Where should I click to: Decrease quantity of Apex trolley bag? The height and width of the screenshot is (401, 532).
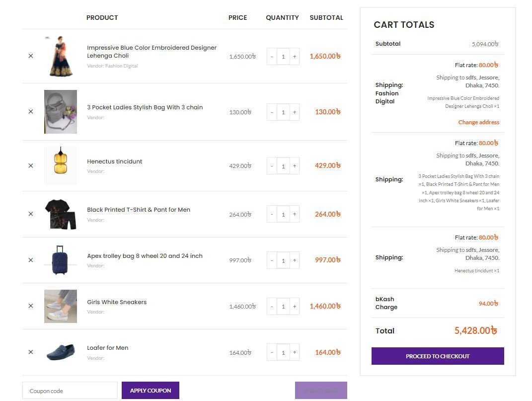pos(272,260)
